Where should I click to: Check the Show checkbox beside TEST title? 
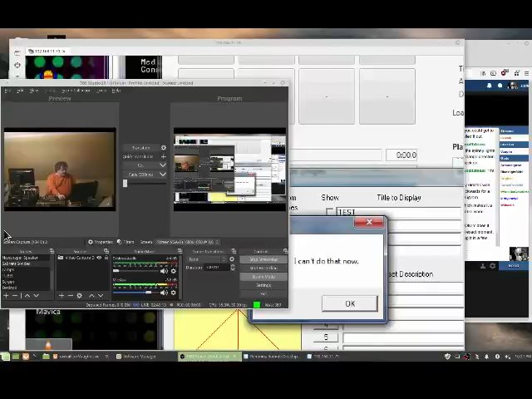click(x=329, y=212)
